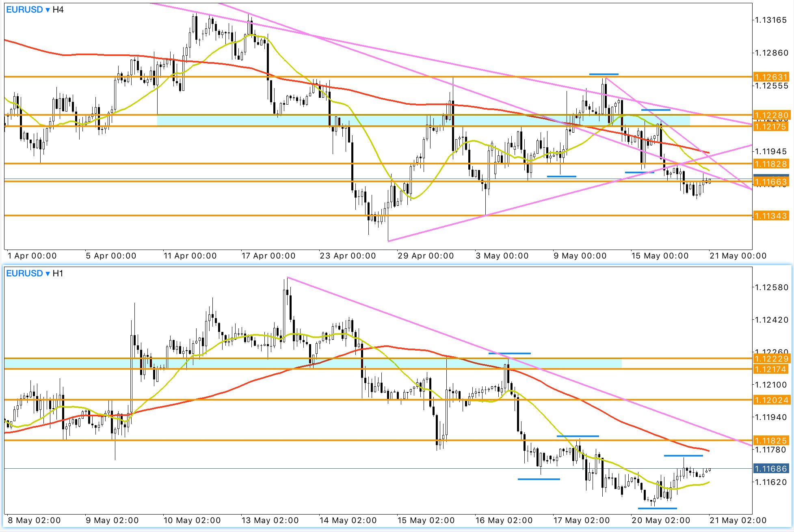Click the 1.11945 price axis label
This screenshot has width=794, height=532.
point(771,151)
